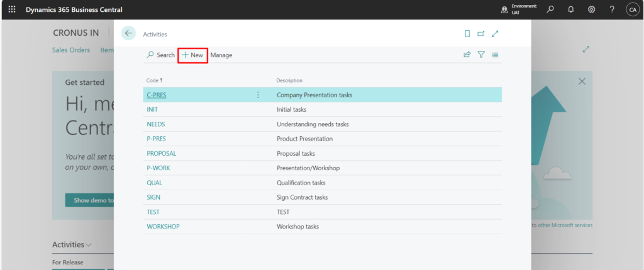Open the Manage menu
Screen dimensions: 644x270
pos(221,55)
